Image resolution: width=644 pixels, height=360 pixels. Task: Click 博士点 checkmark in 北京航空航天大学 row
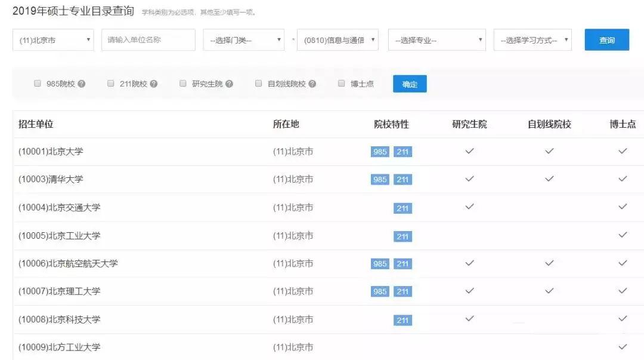(x=623, y=263)
